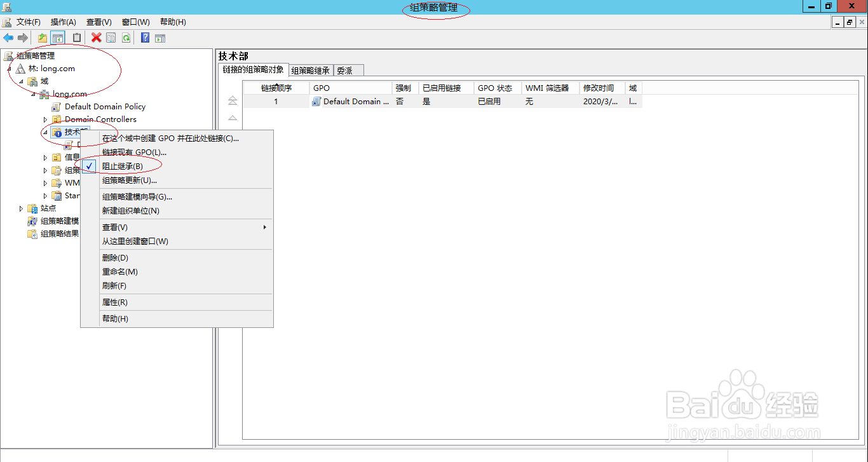
Task: Click the forward navigation arrow in toolbar
Action: [x=24, y=37]
